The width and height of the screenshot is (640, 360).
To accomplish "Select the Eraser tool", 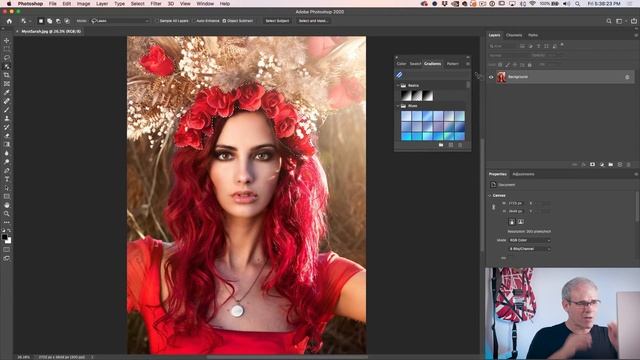I will pyautogui.click(x=7, y=136).
